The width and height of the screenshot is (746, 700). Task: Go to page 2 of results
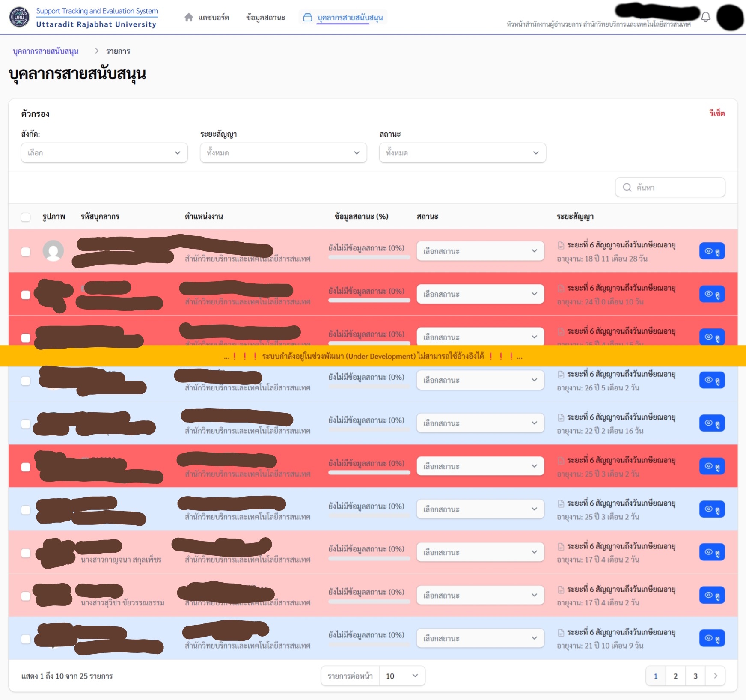coord(675,676)
